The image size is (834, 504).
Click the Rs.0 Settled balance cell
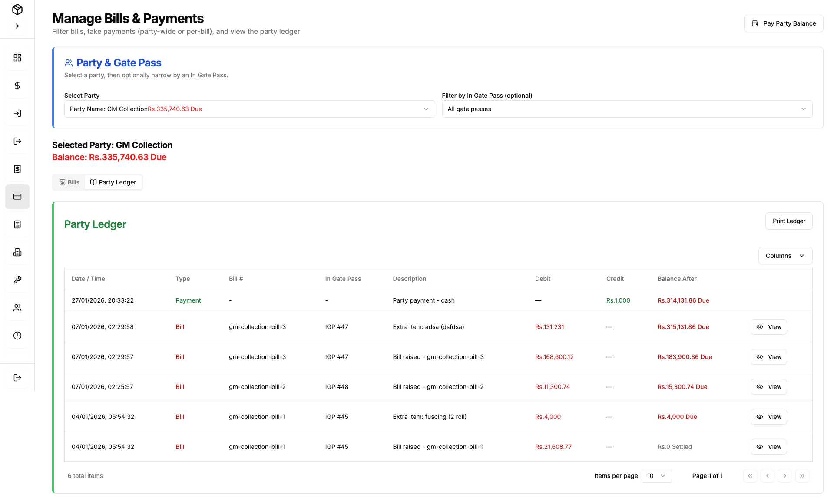675,447
